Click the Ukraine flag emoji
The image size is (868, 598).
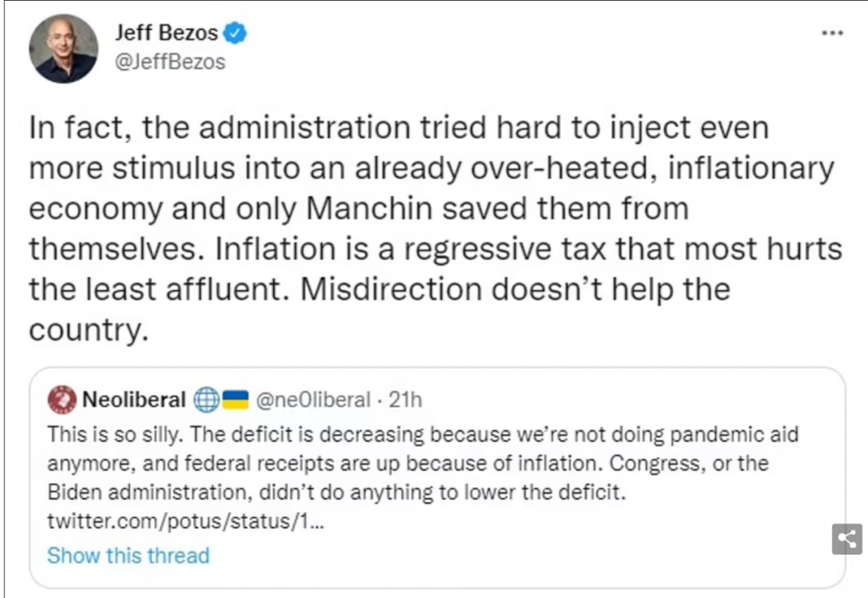pos(235,399)
